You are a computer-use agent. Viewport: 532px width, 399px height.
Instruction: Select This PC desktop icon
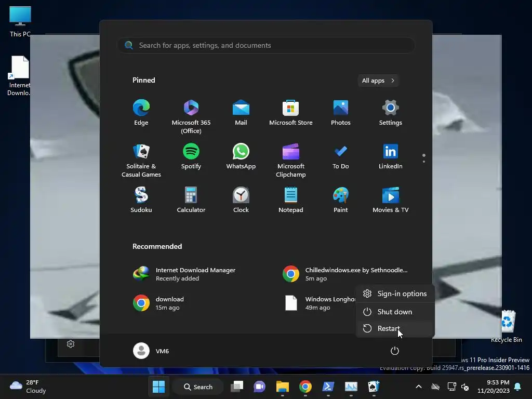(x=20, y=21)
